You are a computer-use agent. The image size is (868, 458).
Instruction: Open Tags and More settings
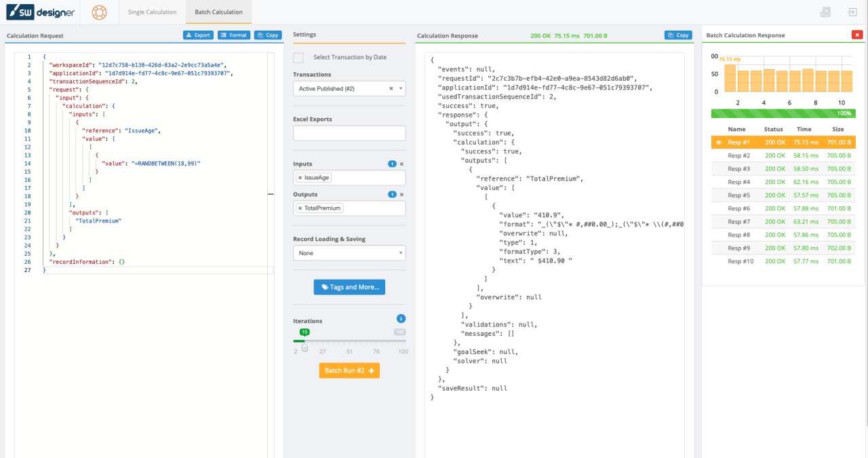click(x=349, y=286)
